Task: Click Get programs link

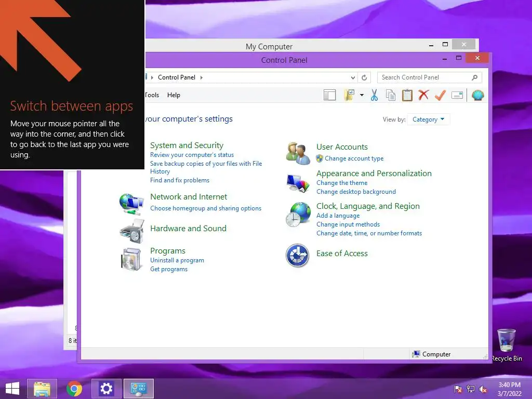Action: 169,270
